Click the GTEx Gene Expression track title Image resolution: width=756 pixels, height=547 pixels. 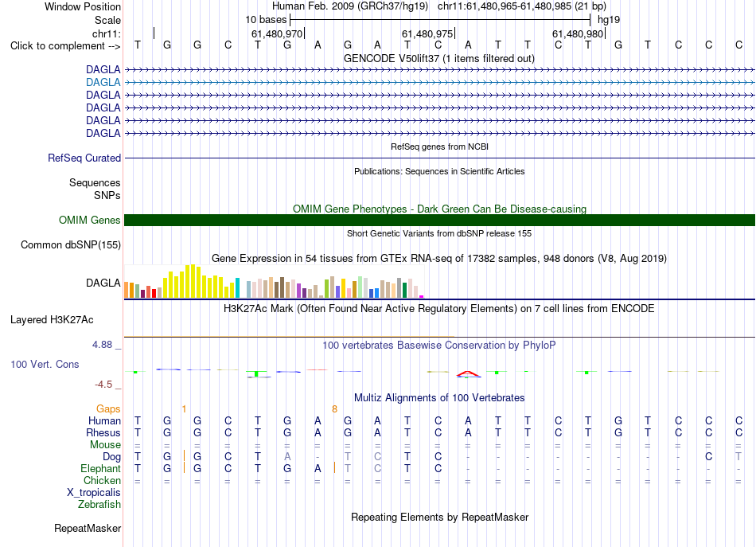(x=439, y=259)
